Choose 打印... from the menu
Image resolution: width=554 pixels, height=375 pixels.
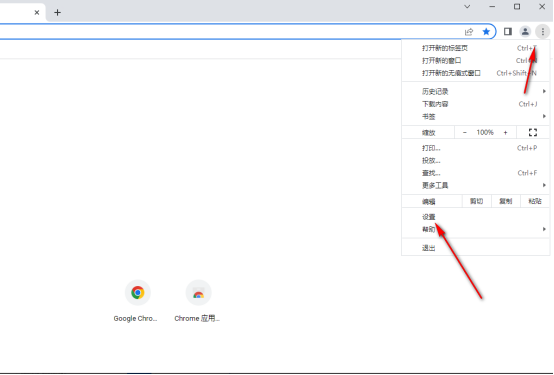476,148
